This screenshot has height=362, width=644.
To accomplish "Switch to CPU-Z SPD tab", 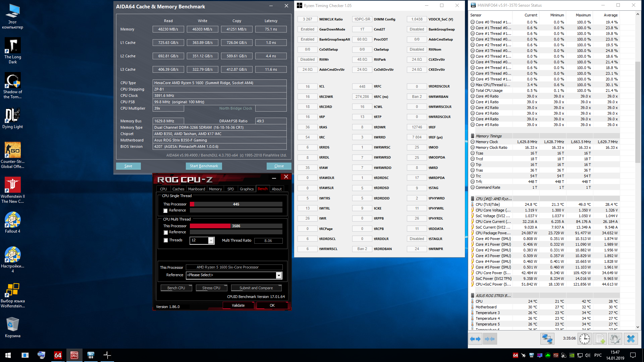I will pos(230,189).
